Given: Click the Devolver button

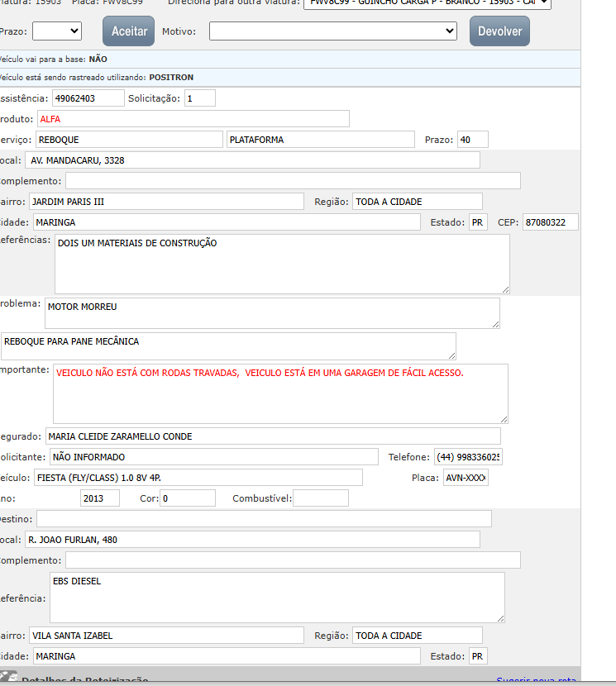Looking at the screenshot, I should coord(499,31).
